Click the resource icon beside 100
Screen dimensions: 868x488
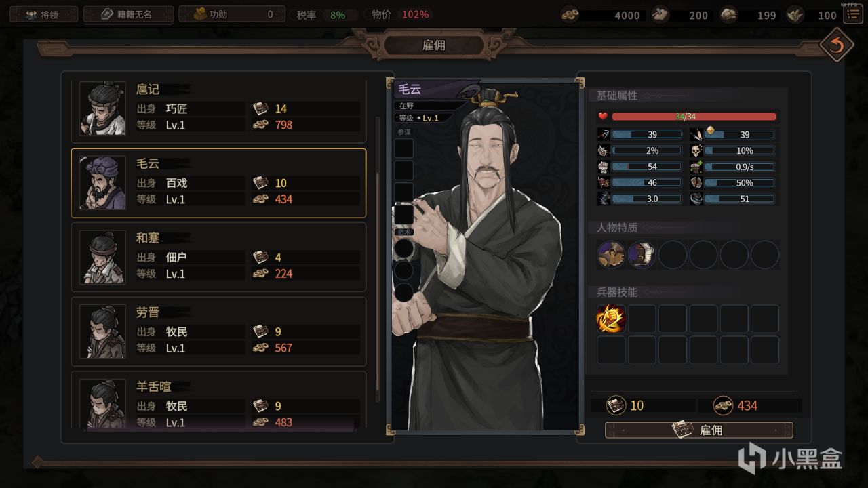click(795, 14)
